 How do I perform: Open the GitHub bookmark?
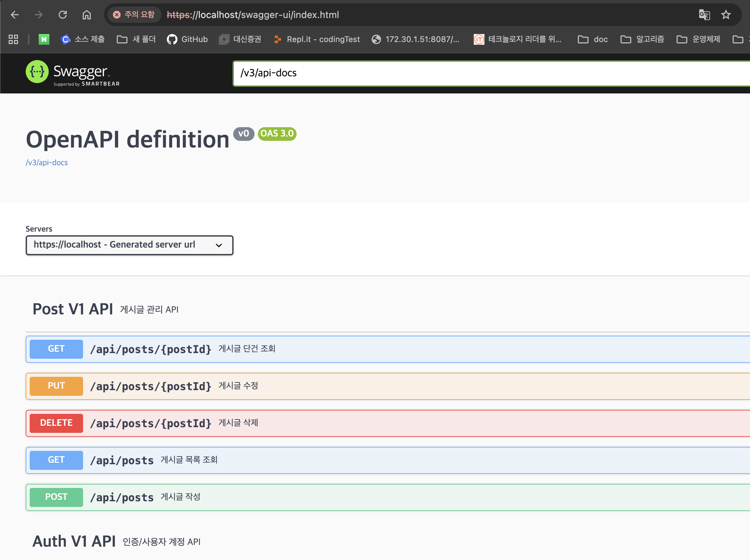[x=187, y=39]
